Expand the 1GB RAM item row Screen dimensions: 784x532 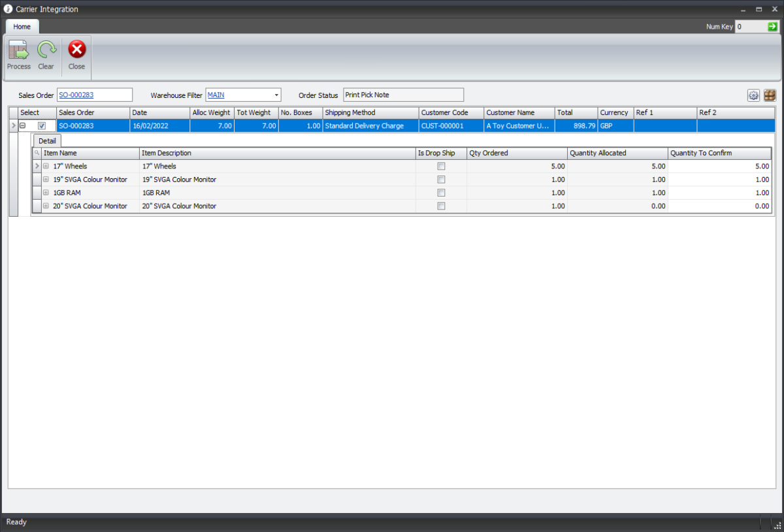[45, 193]
